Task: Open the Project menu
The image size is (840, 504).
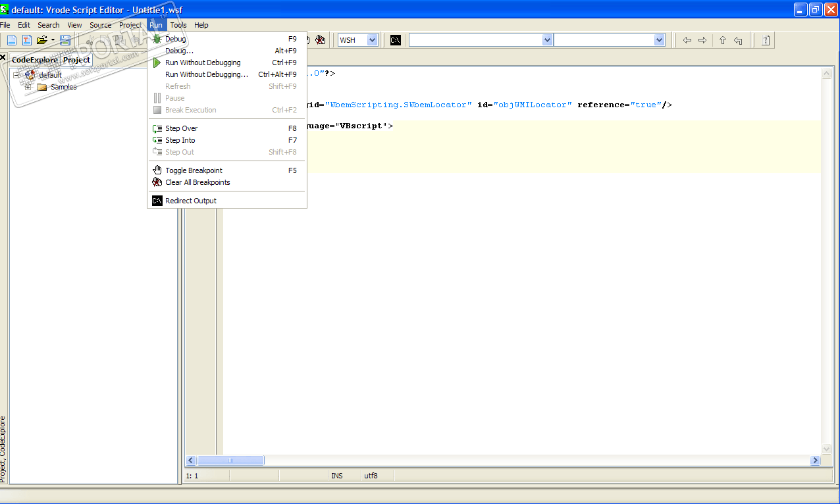Action: click(x=130, y=25)
